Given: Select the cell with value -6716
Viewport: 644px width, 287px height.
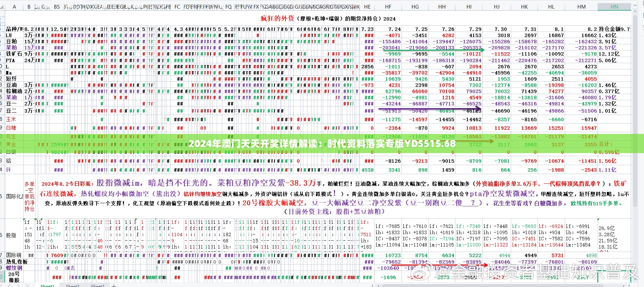Looking at the screenshot, I should point(581,119).
